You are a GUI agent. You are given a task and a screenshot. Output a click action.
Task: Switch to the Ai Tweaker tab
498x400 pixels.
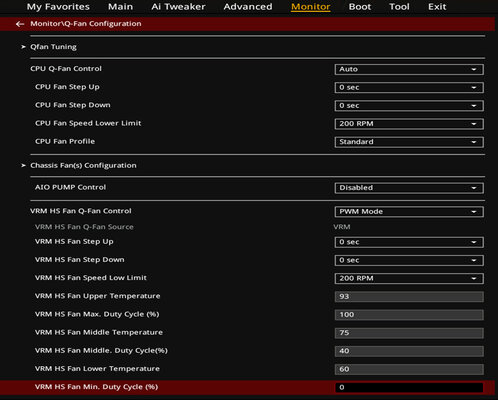178,7
